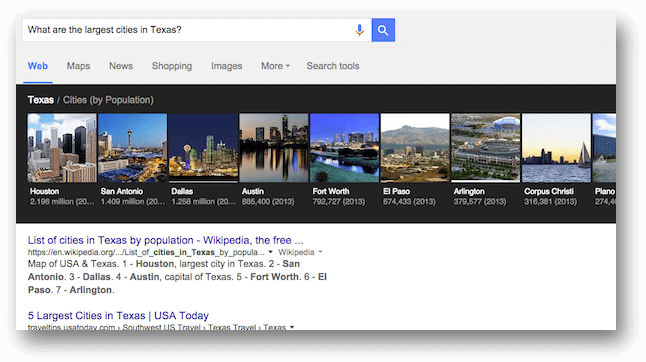
Task: Click the Arlington name label
Action: [x=469, y=192]
